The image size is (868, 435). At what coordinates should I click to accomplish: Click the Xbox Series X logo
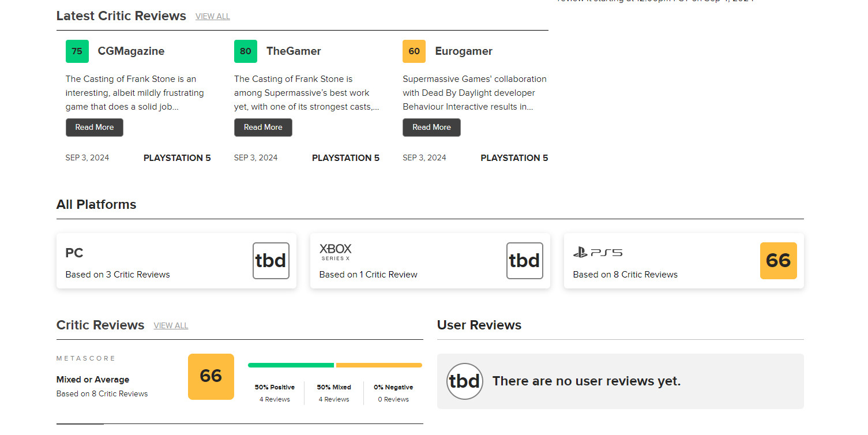coord(336,252)
